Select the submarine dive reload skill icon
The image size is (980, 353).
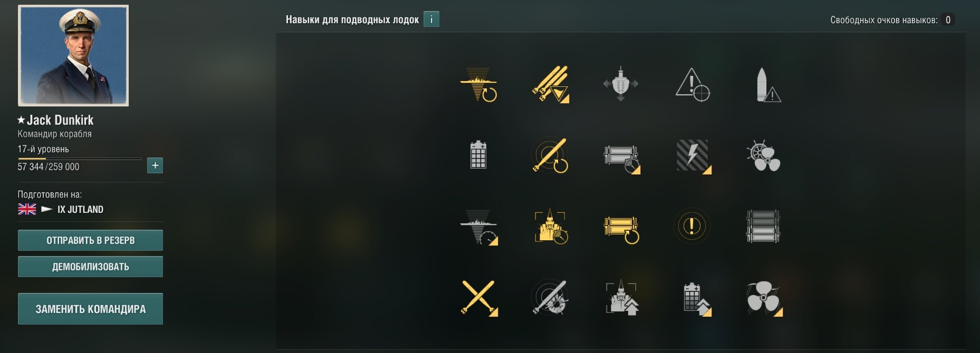(x=478, y=84)
